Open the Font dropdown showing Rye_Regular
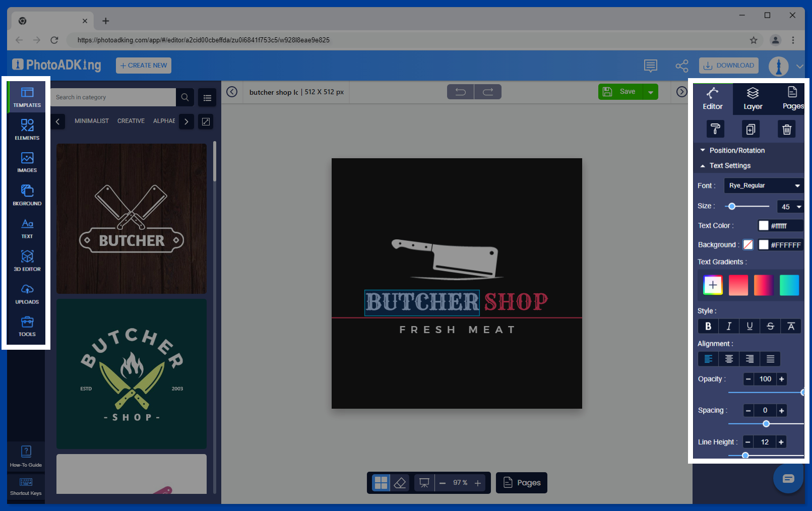This screenshot has width=812, height=511. coord(763,185)
